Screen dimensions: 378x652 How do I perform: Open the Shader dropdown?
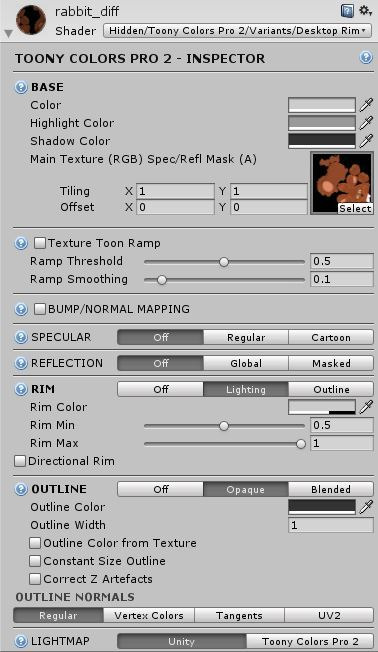coord(237,31)
